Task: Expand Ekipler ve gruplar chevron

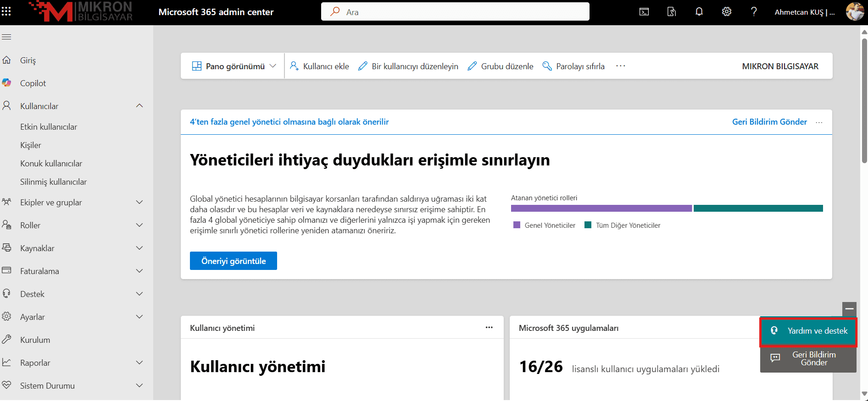Action: [x=139, y=202]
